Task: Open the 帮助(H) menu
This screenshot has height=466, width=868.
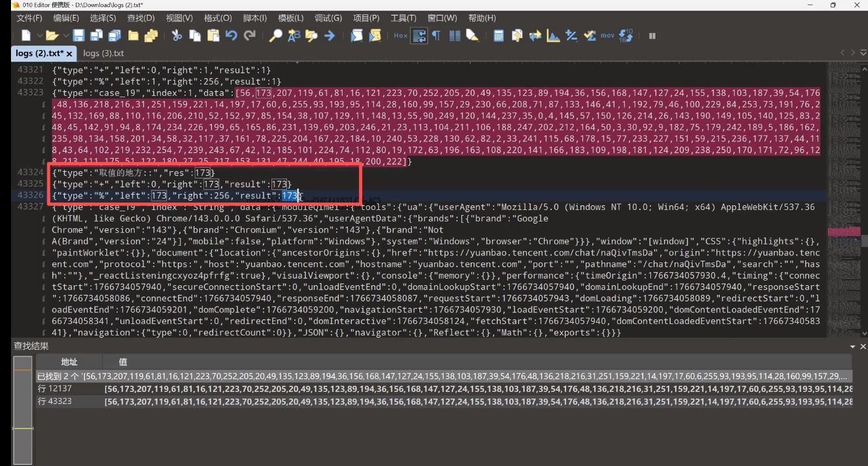Action: [x=482, y=17]
